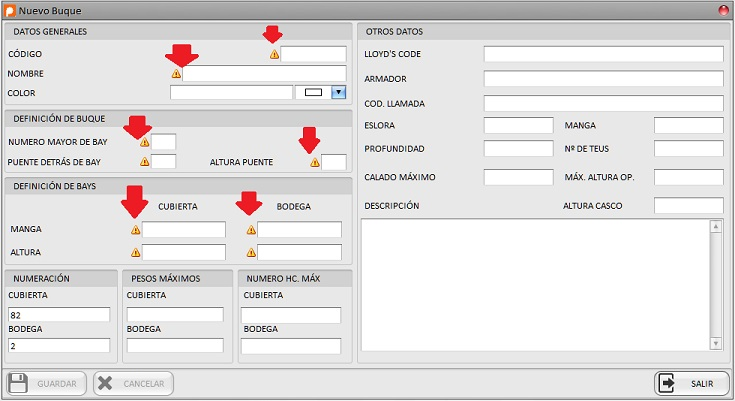
Task: Click the OTROS DATOS section header
Action: pos(544,31)
